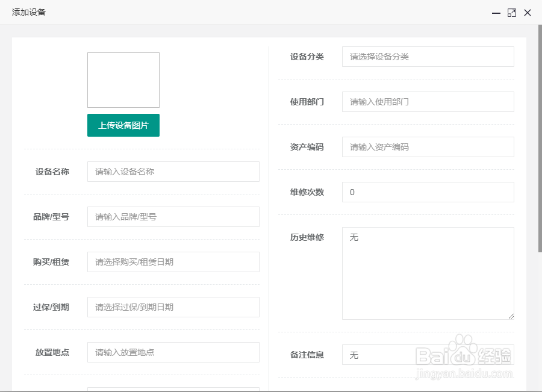Image resolution: width=542 pixels, height=392 pixels.
Task: Click the 上传设备图片 button
Action: coord(123,125)
